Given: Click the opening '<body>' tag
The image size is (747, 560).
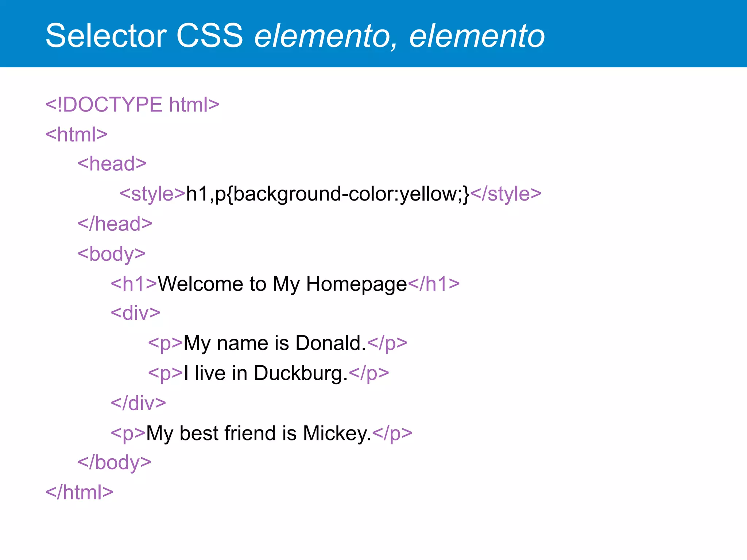Looking at the screenshot, I should (x=112, y=254).
